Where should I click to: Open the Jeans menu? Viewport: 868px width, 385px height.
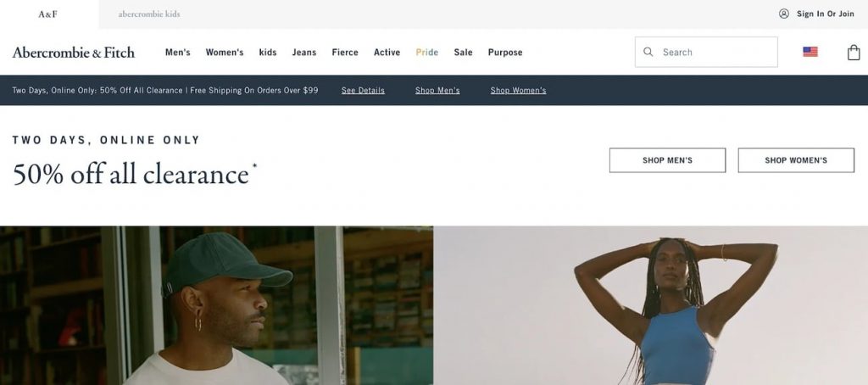click(x=304, y=52)
